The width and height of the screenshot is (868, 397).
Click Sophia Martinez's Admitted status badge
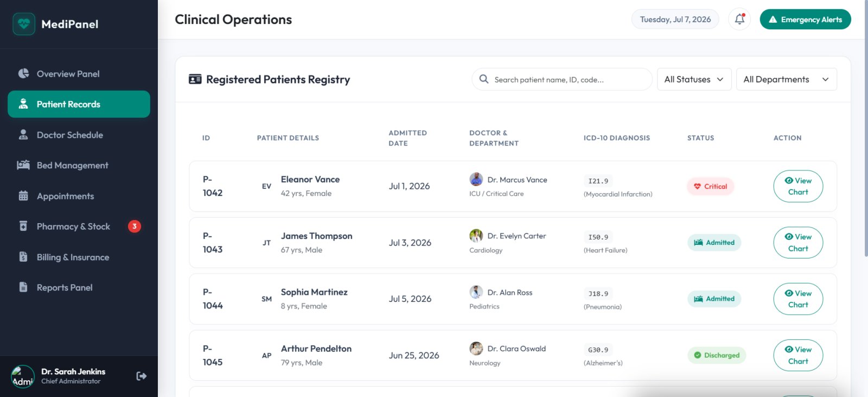pyautogui.click(x=714, y=299)
